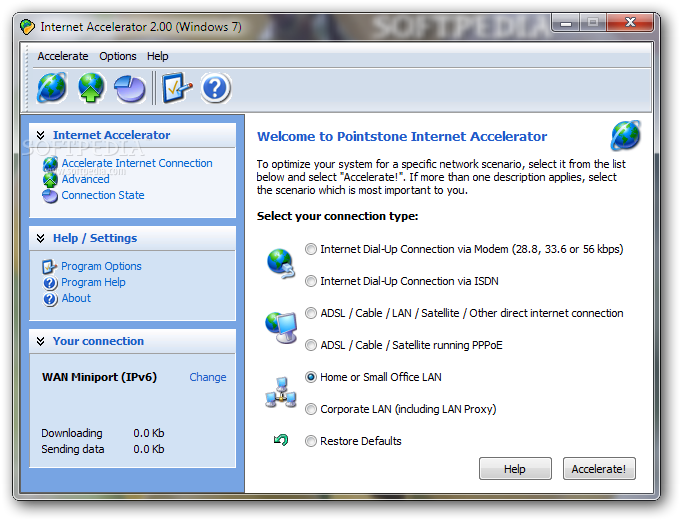Collapse the Internet Accelerator panel chevron
This screenshot has width=681, height=521.
tap(40, 135)
